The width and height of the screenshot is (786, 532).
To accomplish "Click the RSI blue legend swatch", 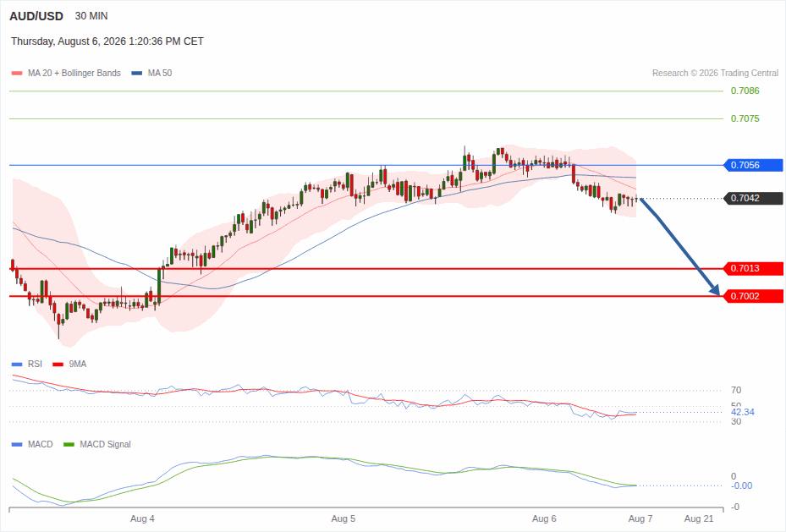I will coord(17,365).
